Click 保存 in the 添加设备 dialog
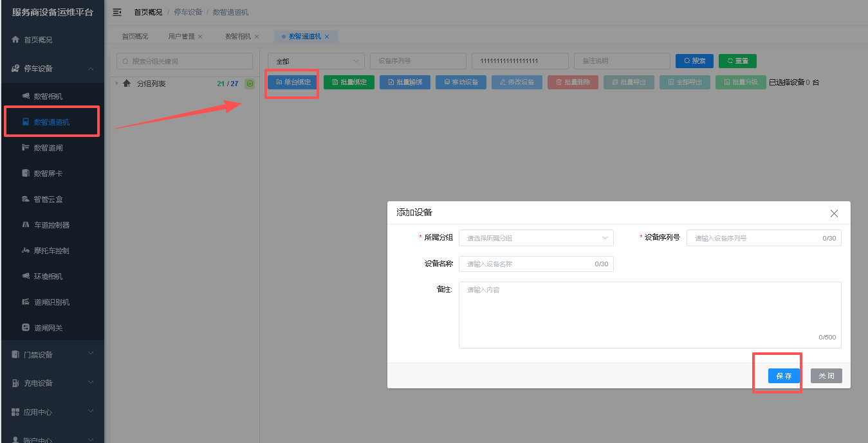The image size is (868, 443). [784, 376]
